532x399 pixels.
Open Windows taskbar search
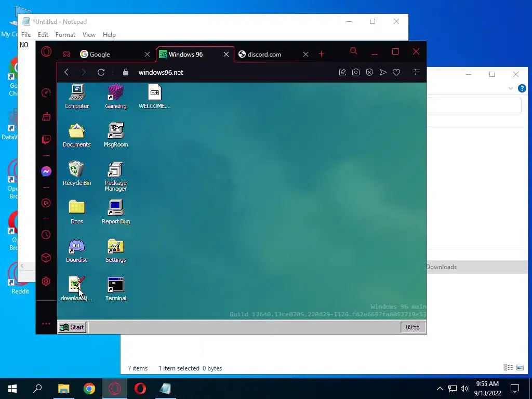coord(37,389)
